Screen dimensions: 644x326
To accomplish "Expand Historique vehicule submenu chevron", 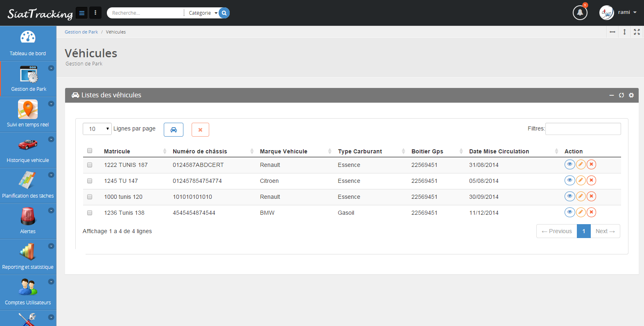I will tap(51, 139).
